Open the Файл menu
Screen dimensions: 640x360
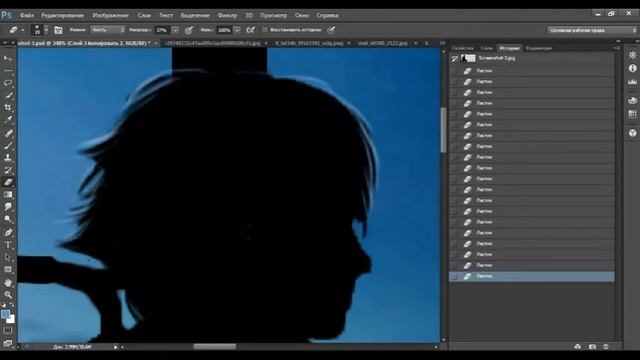pyautogui.click(x=27, y=16)
